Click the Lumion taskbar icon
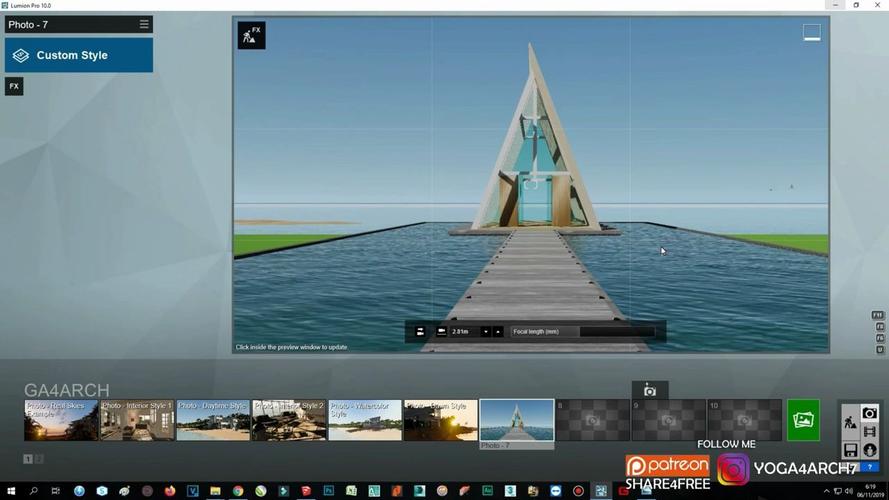Viewport: 889px width, 500px height. [601, 491]
